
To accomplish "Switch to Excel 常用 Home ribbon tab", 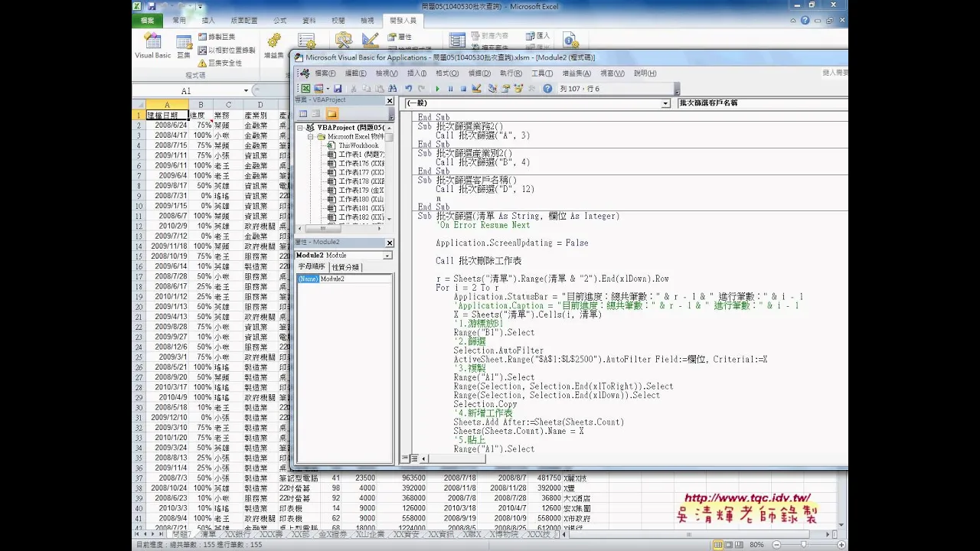I will (x=178, y=21).
